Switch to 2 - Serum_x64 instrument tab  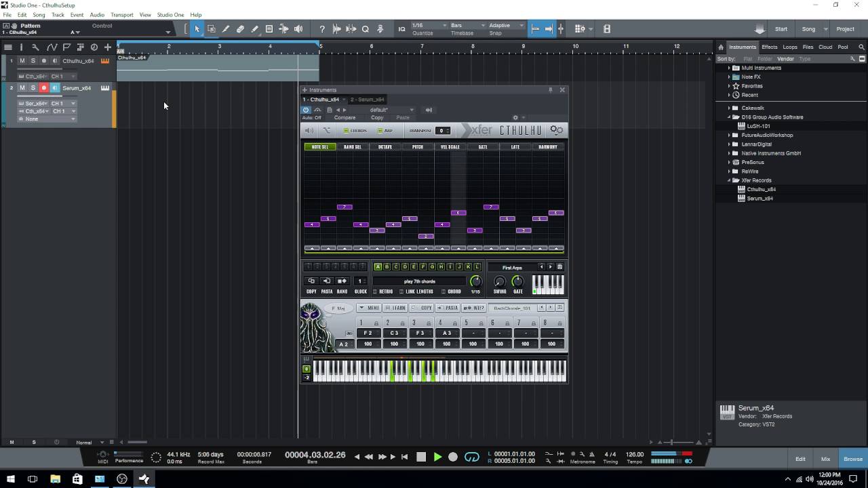367,100
